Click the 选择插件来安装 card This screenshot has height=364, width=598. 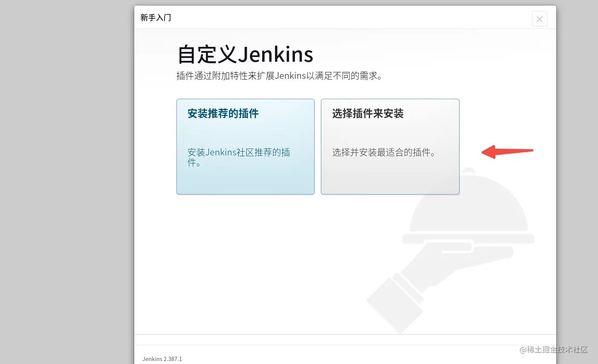390,147
